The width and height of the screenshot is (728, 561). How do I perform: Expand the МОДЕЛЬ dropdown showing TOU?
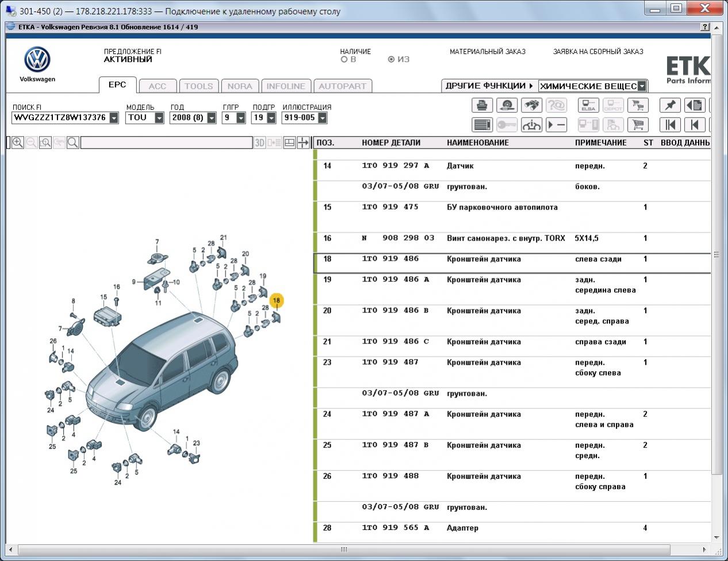click(159, 118)
